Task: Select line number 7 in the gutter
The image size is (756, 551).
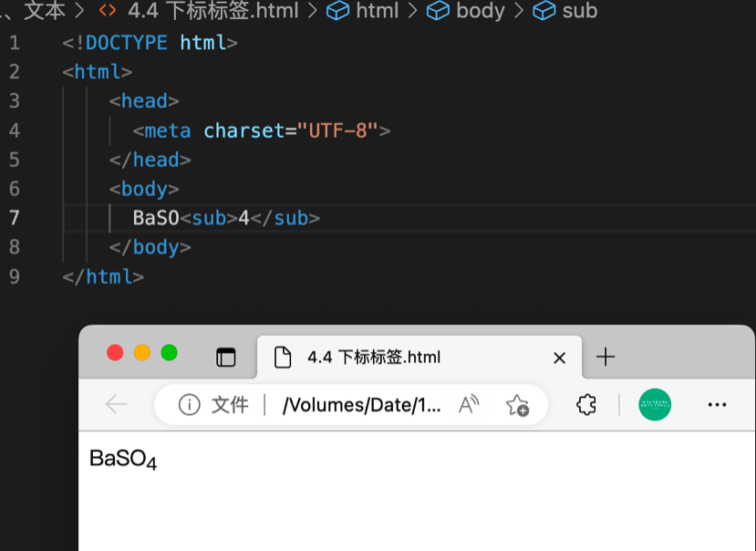Action: [x=14, y=218]
